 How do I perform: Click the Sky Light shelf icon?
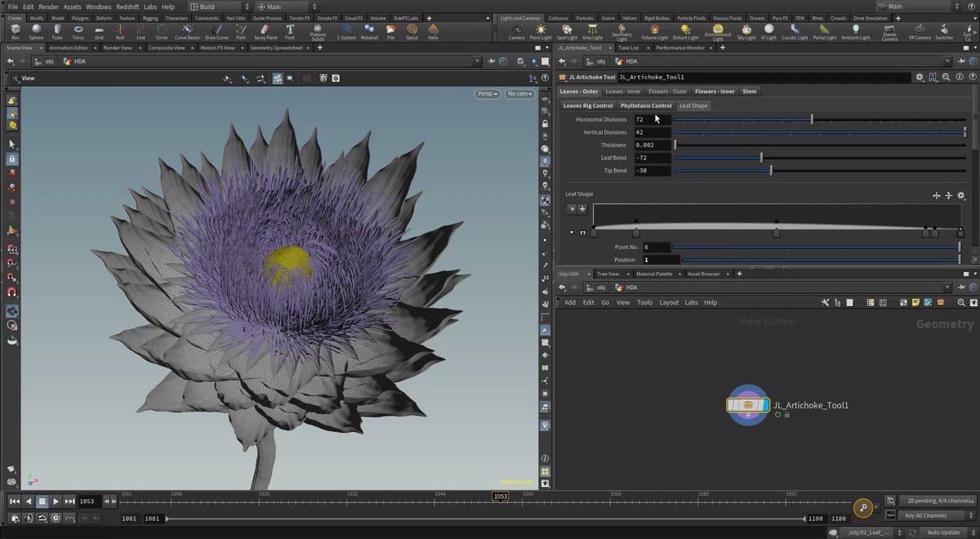746,32
